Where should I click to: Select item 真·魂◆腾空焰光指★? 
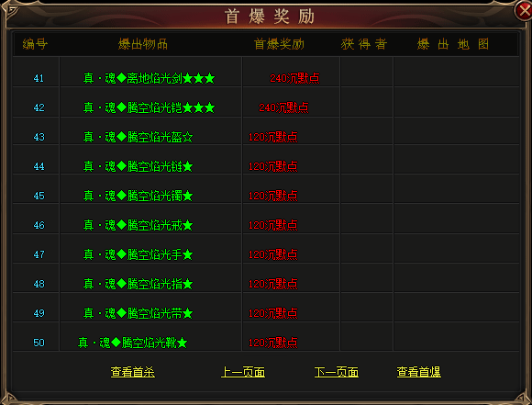(139, 284)
